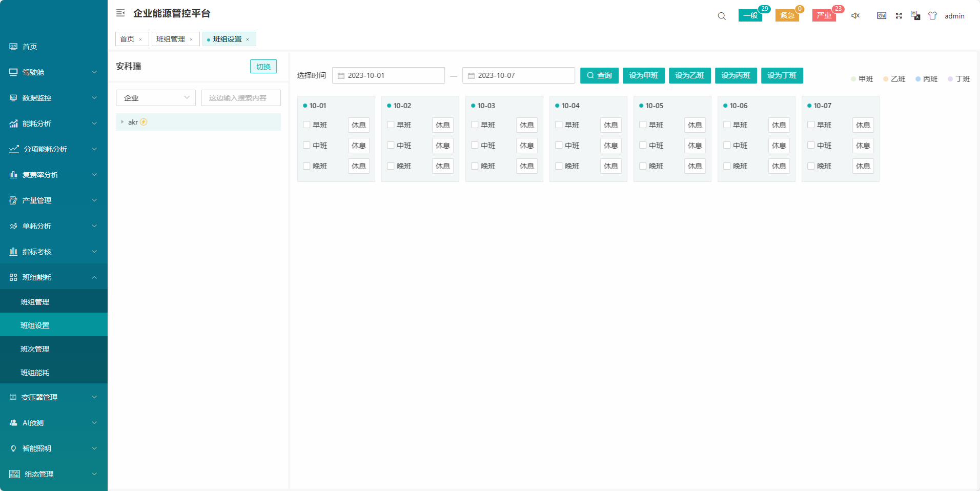
Task: Click the 设为甲班 button
Action: [x=643, y=75]
